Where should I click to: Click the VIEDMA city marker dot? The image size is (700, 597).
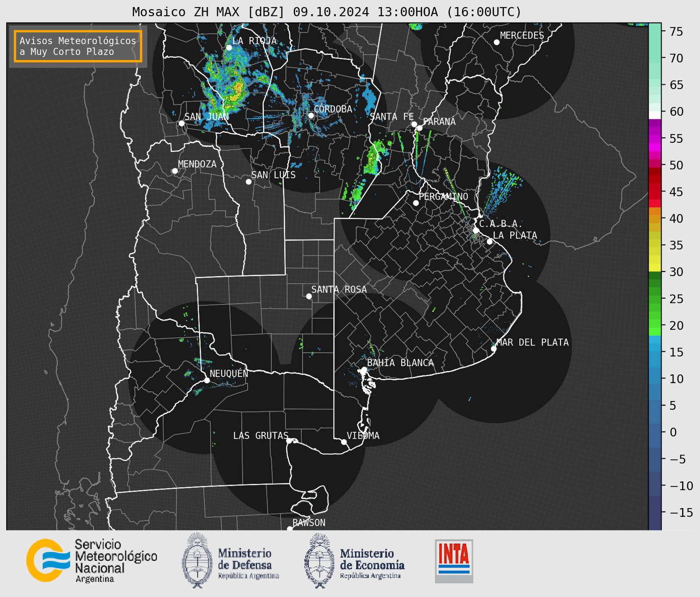coord(344,442)
